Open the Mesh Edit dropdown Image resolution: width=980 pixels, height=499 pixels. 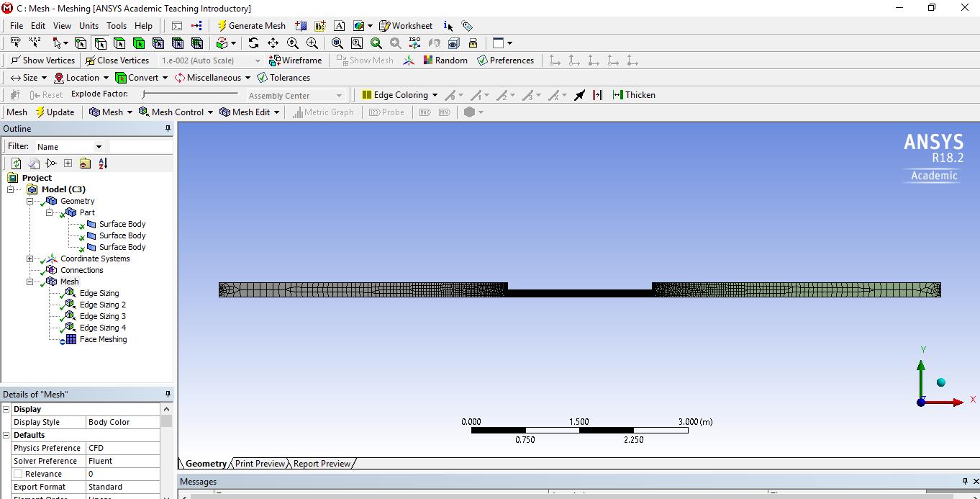(249, 112)
